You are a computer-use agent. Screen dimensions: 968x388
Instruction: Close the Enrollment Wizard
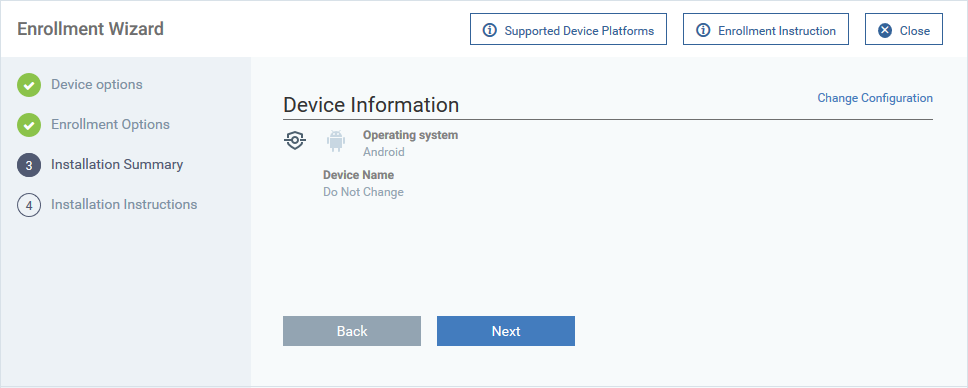(904, 30)
